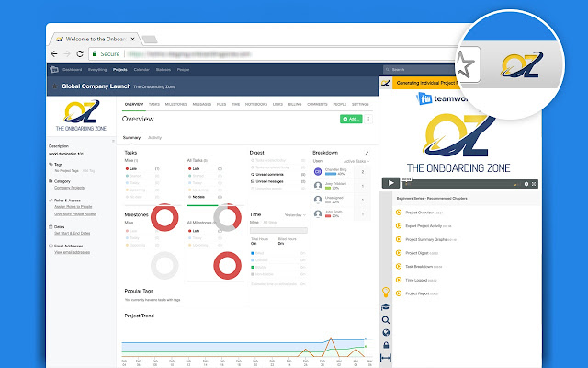Play the Project Report chapter icon
This screenshot has width=588, height=368.
tap(399, 293)
